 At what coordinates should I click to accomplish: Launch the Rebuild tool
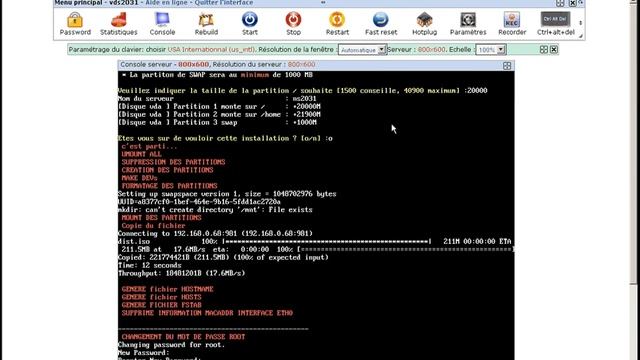point(206,24)
